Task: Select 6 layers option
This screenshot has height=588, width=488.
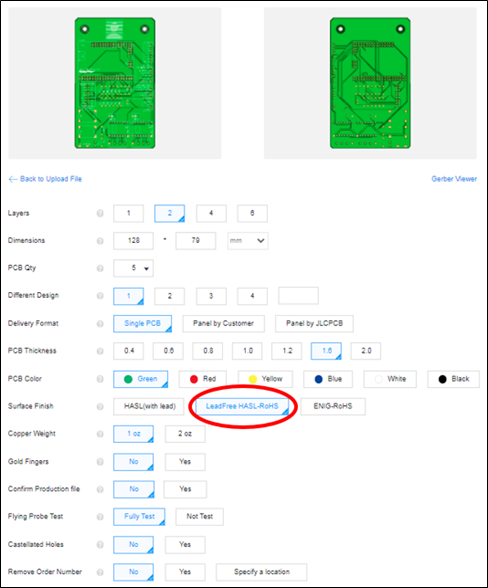Action: tap(252, 213)
